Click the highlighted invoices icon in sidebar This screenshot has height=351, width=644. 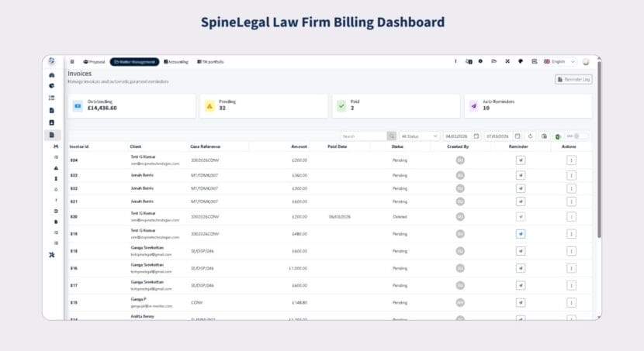point(52,135)
